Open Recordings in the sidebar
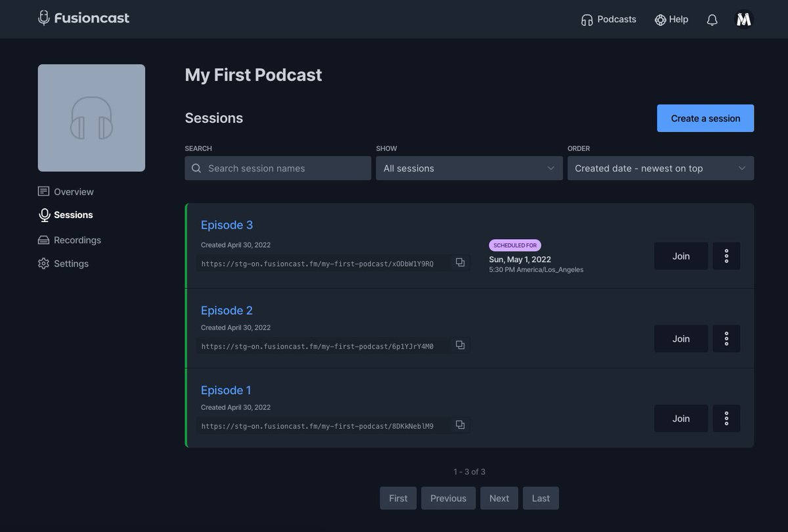The width and height of the screenshot is (788, 532). 70,240
